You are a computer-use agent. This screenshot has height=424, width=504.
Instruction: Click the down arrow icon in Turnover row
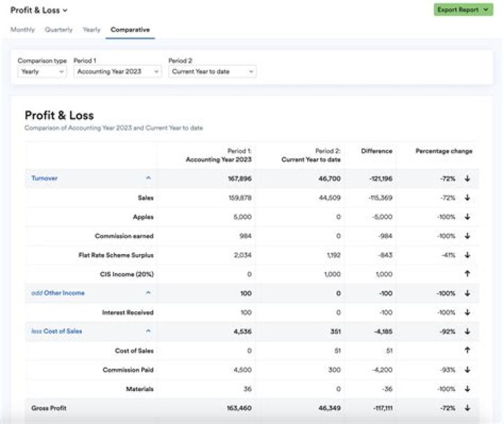(x=467, y=178)
